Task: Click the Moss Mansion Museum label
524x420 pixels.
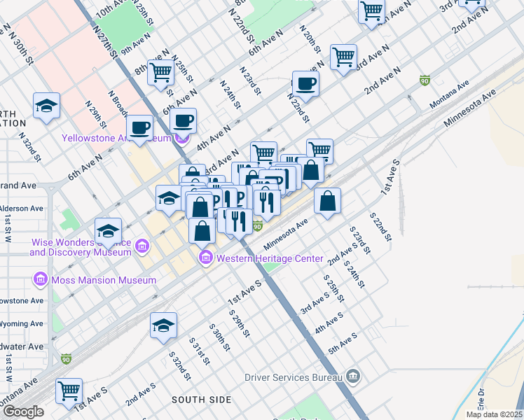Action: pyautogui.click(x=104, y=280)
